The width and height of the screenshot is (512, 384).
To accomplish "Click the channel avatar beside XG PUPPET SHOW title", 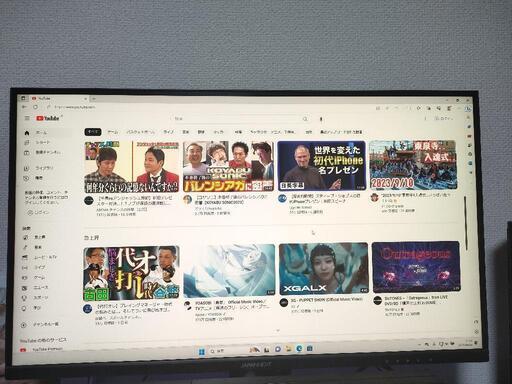I will 284,303.
